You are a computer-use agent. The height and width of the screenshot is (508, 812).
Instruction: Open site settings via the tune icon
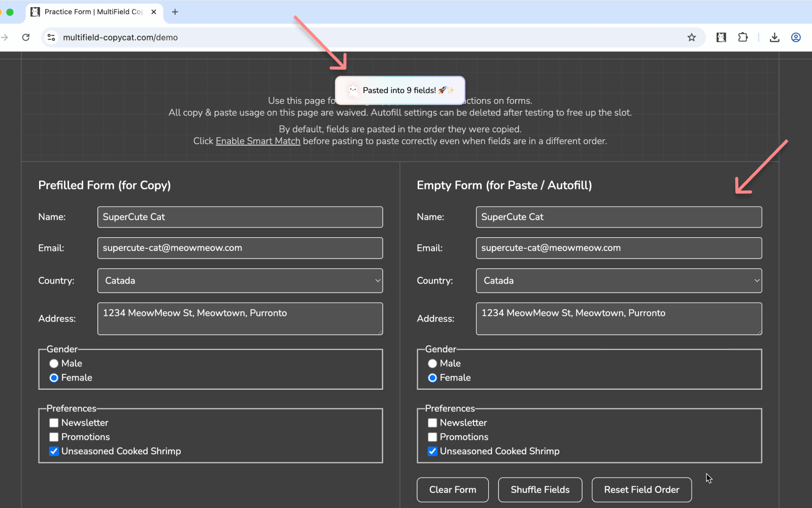[51, 37]
